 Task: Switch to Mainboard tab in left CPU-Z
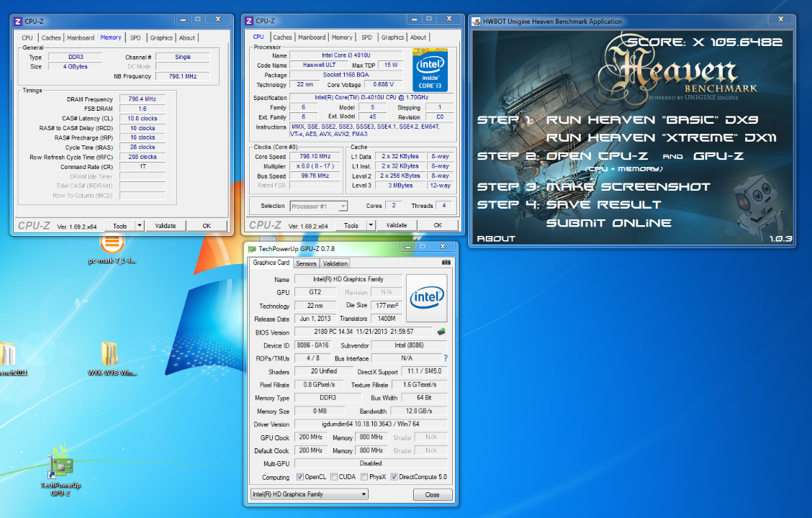pos(81,38)
